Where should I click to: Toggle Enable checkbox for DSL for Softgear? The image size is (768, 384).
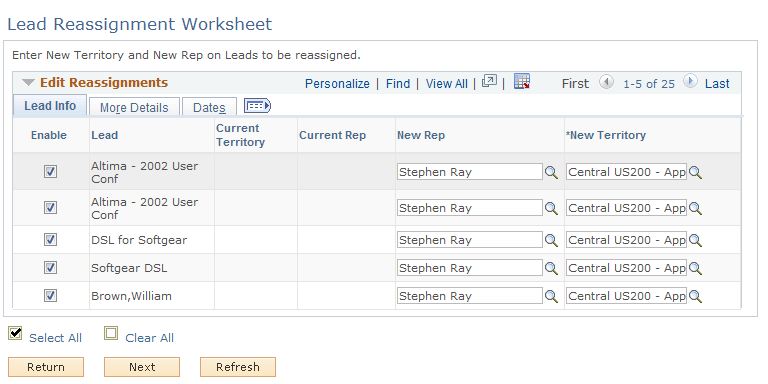[50, 240]
